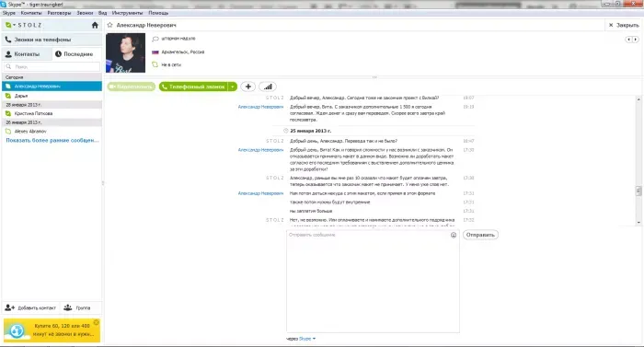Open Звонки на телефоны panel
The image size is (644, 347).
click(x=52, y=40)
